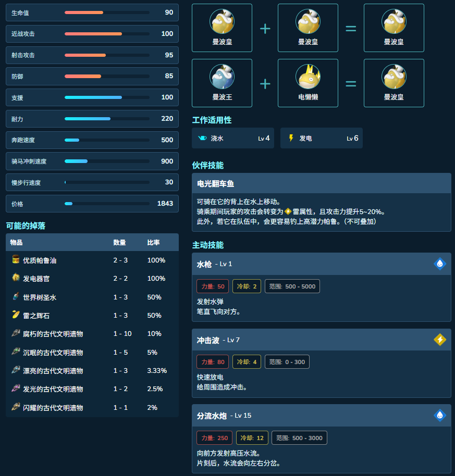Click the 力量: 250 tag on 分流水炮
This screenshot has width=455, height=476.
click(214, 438)
